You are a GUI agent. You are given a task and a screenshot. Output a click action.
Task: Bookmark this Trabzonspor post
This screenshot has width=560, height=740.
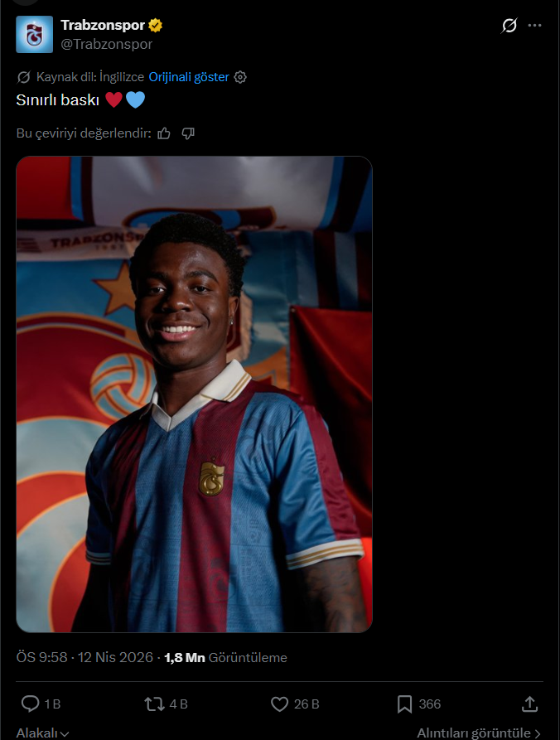(x=404, y=704)
